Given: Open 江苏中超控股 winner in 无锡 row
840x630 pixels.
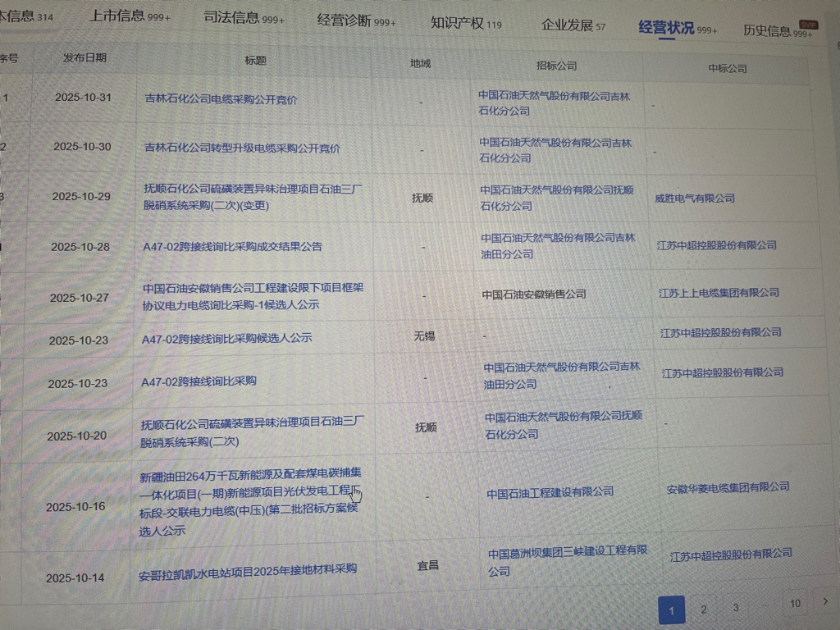Looking at the screenshot, I should [720, 333].
